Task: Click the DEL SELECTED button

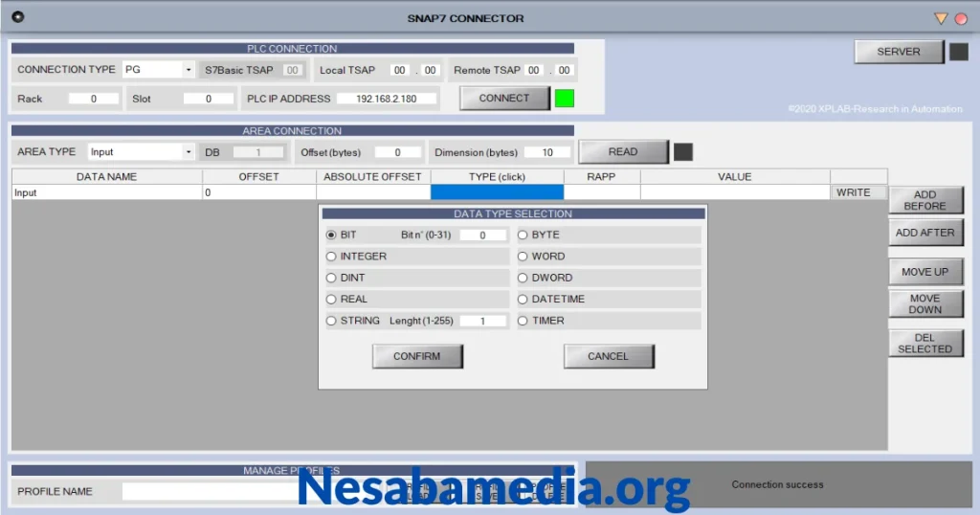Action: pos(925,343)
